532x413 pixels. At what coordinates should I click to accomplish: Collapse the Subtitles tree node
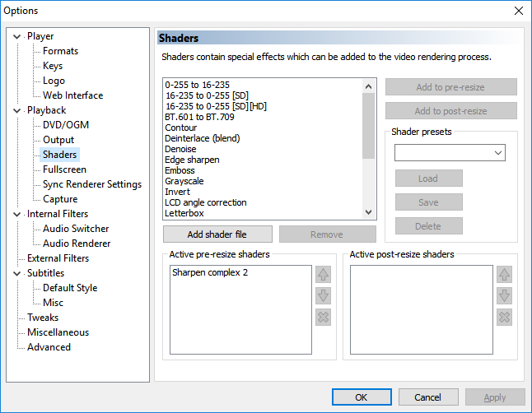coord(16,273)
